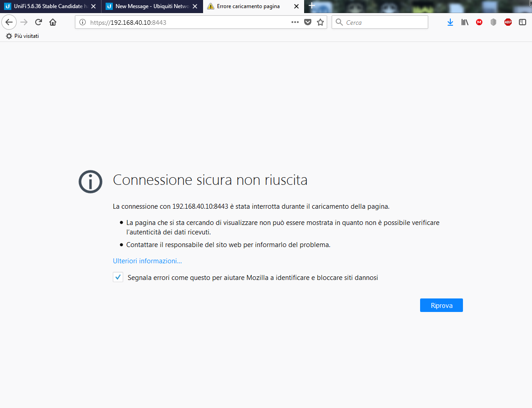This screenshot has width=532, height=408.
Task: Open a new tab with plus button
Action: [311, 6]
